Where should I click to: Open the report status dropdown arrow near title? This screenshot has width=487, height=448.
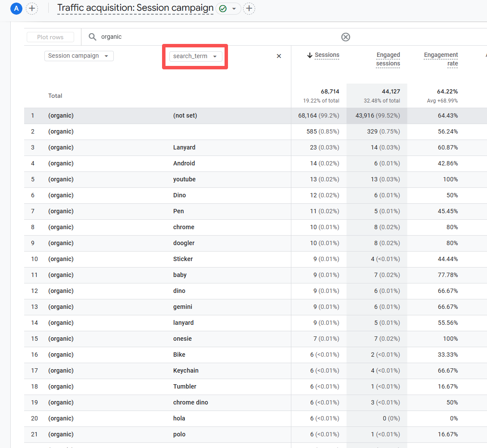point(234,9)
